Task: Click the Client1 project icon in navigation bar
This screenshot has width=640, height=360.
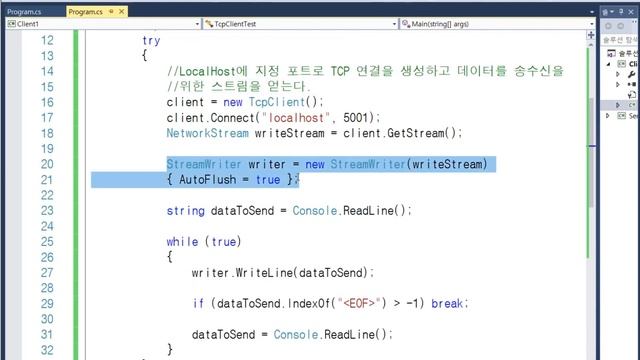Action: 11,24
